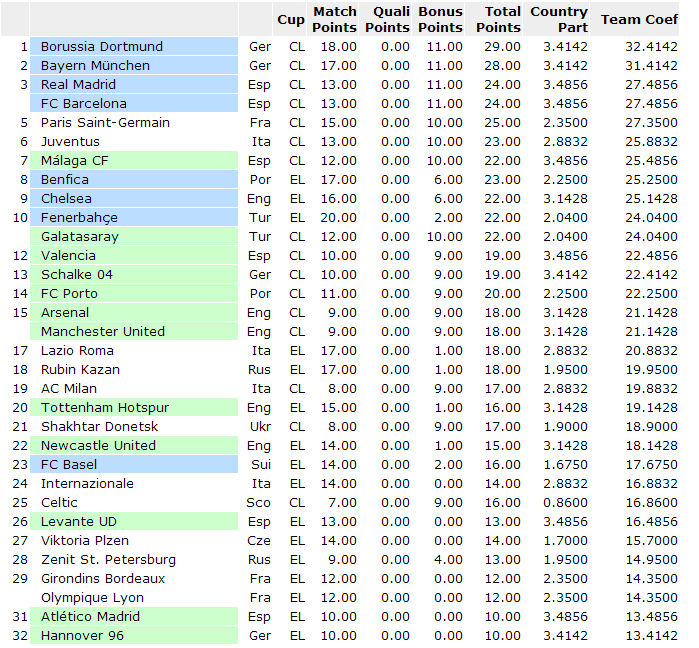Select Hannover 96 team name
The height and width of the screenshot is (648, 699).
(x=82, y=636)
